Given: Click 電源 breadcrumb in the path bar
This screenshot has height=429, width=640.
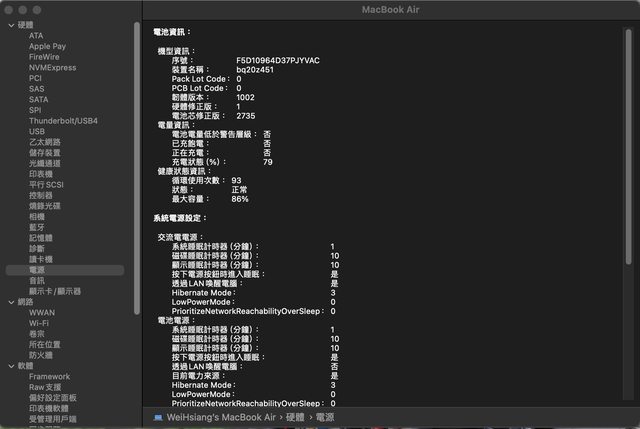Looking at the screenshot, I should (322, 415).
